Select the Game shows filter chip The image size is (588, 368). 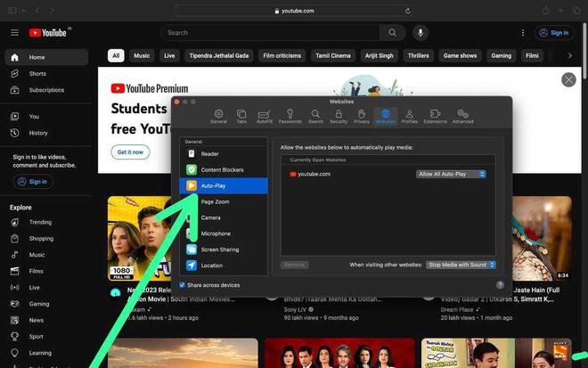(x=460, y=55)
